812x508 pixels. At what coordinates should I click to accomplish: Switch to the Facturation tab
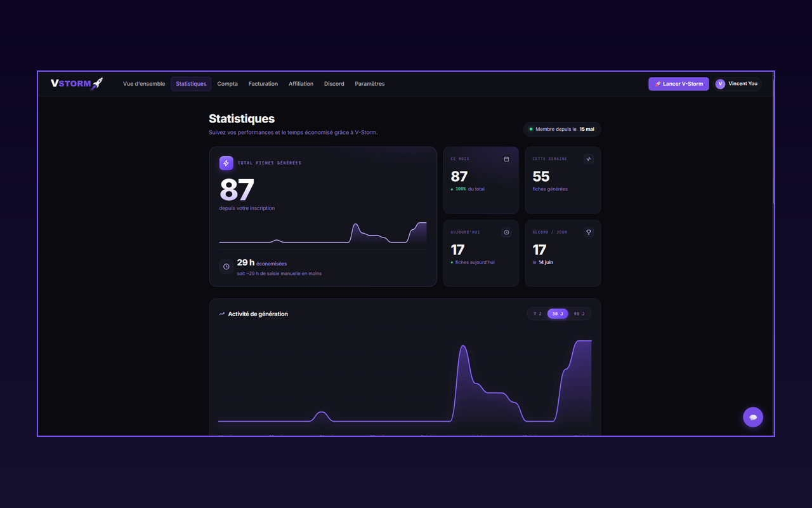(263, 84)
